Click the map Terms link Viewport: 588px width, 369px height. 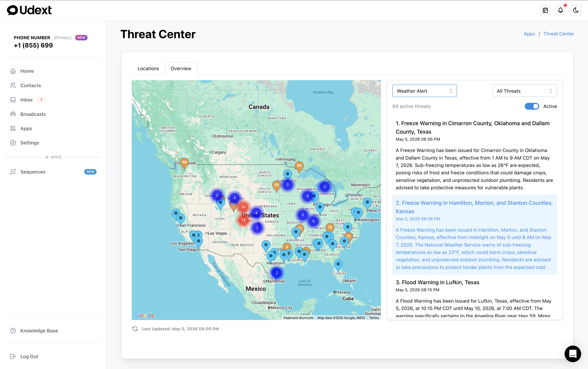[x=374, y=318]
